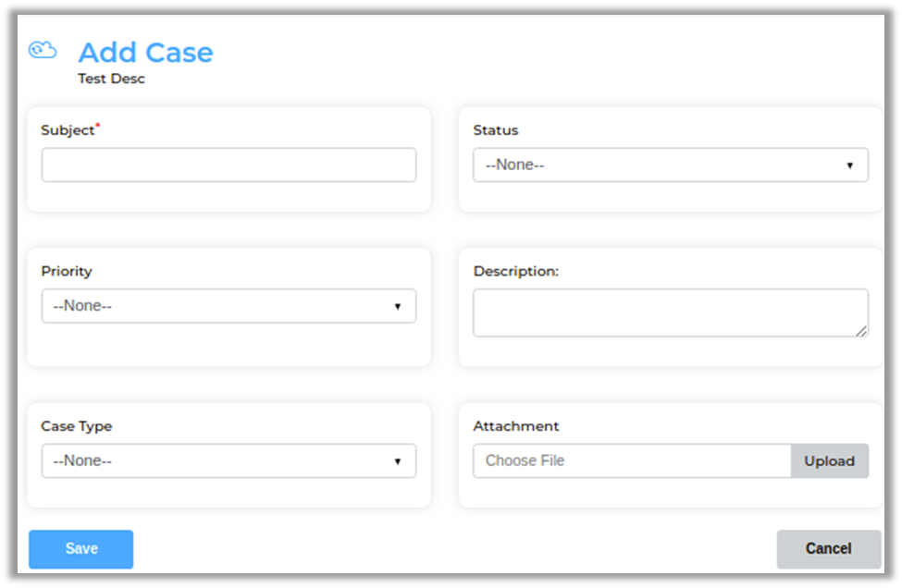The image size is (902, 588).
Task: Click the Description box resize handle
Action: pyautogui.click(x=861, y=330)
